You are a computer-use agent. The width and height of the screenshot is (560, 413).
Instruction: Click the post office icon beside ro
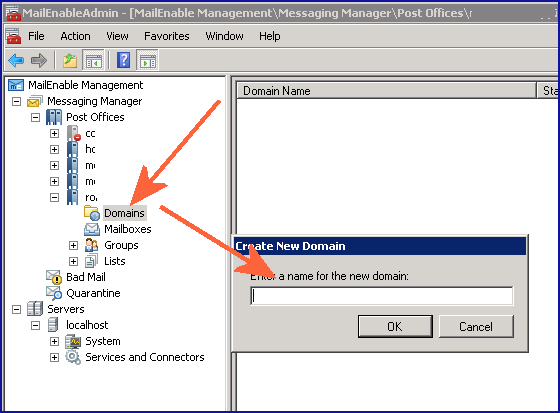(72, 197)
